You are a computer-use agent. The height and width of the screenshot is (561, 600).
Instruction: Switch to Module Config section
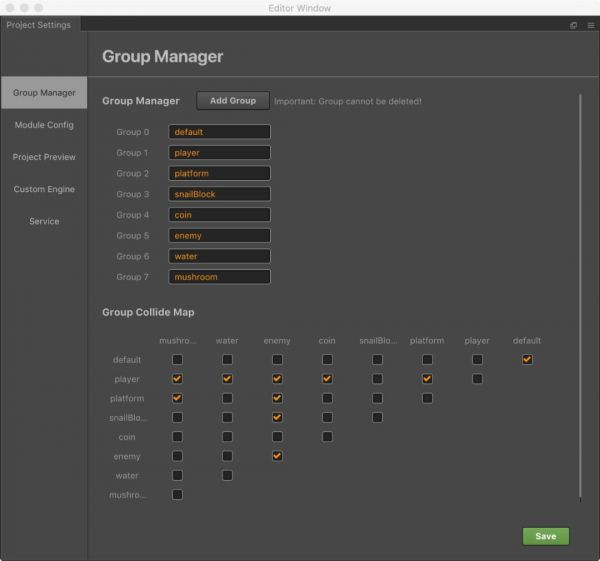(44, 125)
